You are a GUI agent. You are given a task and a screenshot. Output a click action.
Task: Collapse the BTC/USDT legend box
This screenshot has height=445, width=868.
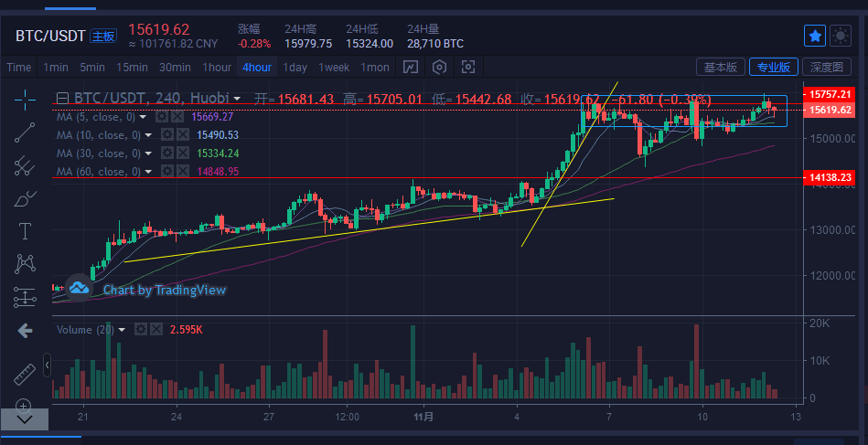point(62,99)
